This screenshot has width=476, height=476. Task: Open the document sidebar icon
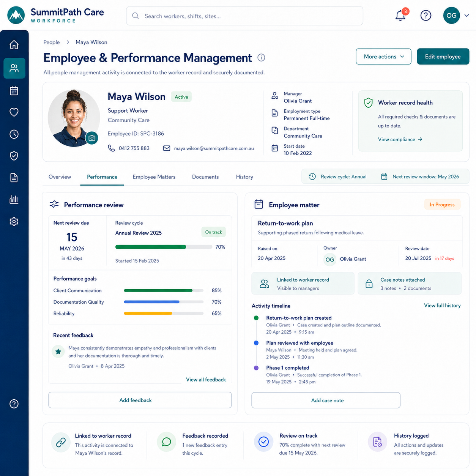point(14,178)
